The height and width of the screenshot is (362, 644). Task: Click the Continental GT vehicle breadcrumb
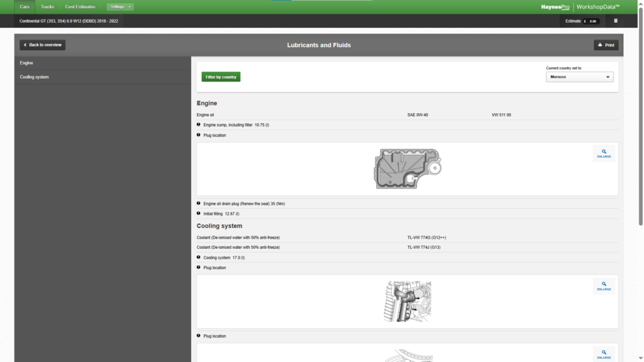coord(69,21)
